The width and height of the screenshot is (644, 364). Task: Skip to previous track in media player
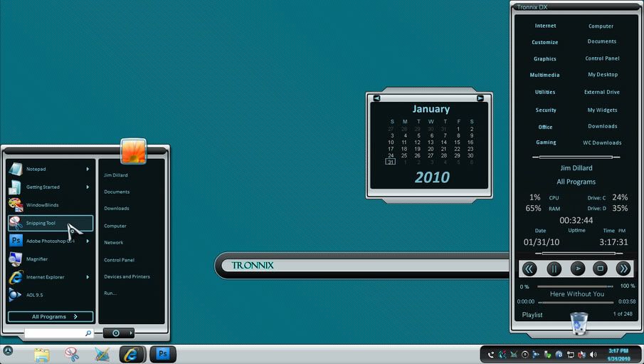coord(529,269)
